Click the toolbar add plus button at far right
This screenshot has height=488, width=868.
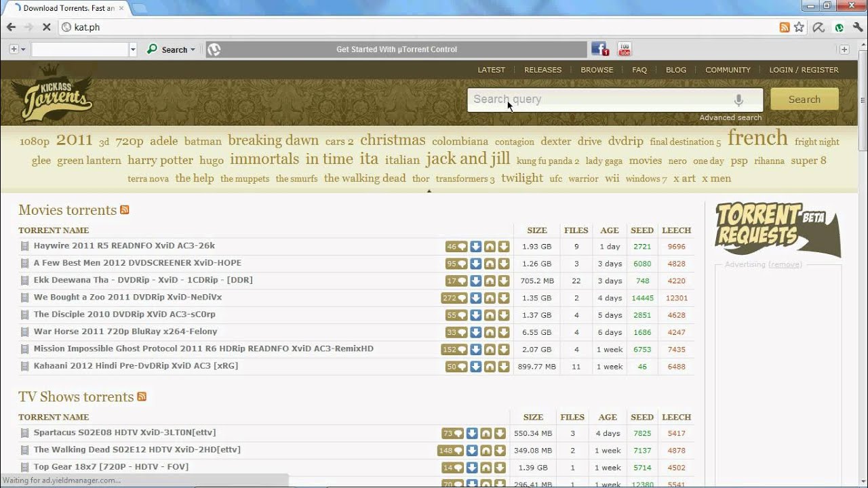pyautogui.click(x=844, y=49)
